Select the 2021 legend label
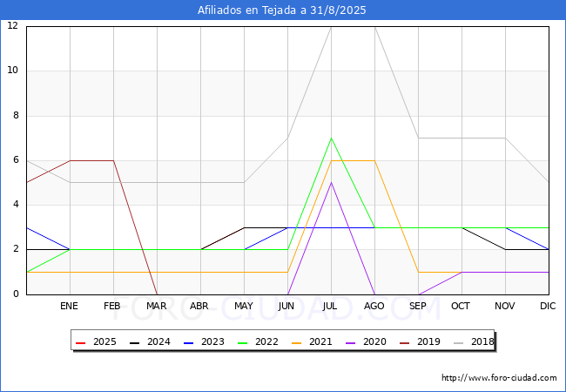566x392 pixels. pyautogui.click(x=320, y=341)
